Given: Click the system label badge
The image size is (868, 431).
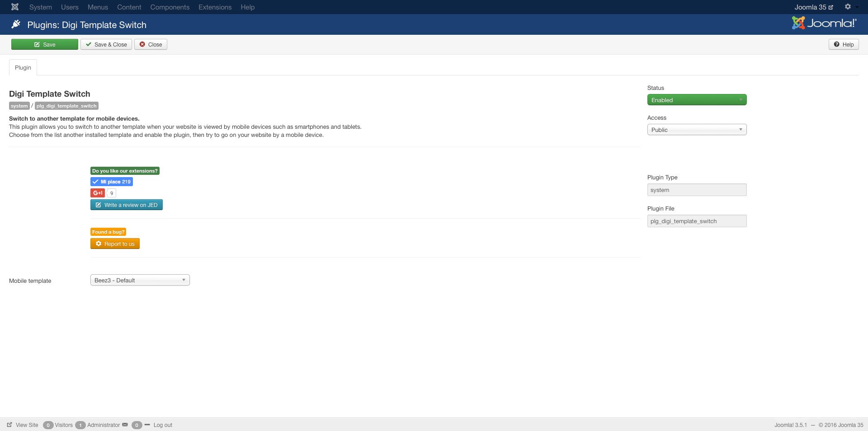Looking at the screenshot, I should pos(19,106).
